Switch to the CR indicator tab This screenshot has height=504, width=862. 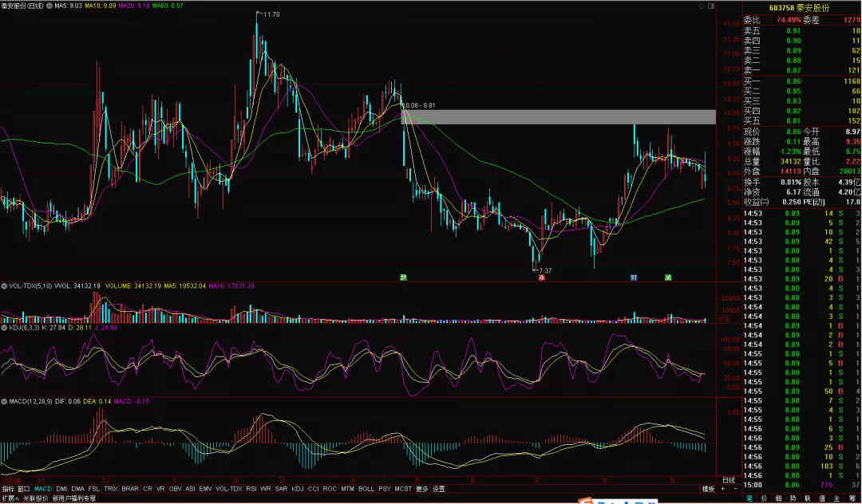pyautogui.click(x=148, y=489)
